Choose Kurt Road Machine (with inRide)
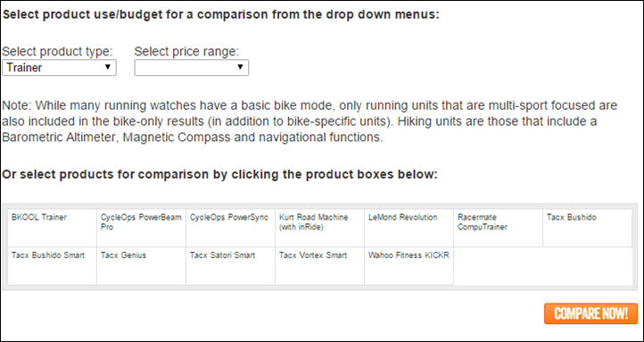The height and width of the screenshot is (342, 644). (319, 228)
